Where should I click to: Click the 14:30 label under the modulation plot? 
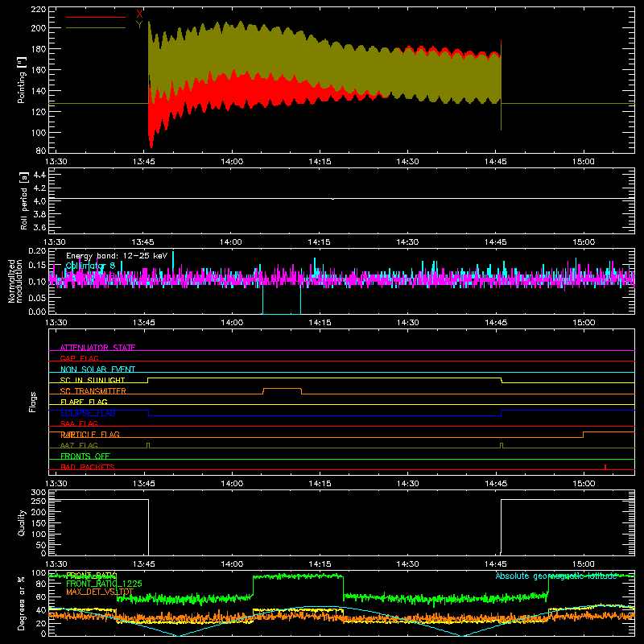pos(407,323)
